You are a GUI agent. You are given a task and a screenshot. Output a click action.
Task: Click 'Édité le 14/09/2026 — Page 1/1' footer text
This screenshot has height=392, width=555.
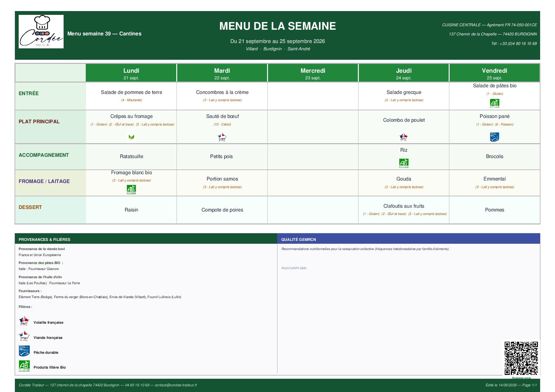click(511, 385)
